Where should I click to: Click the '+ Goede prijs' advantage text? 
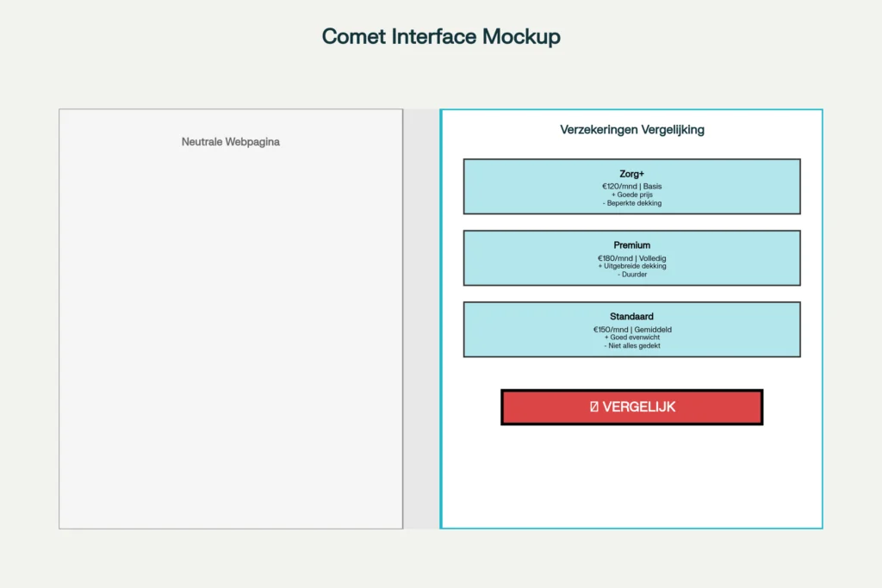[x=631, y=195]
